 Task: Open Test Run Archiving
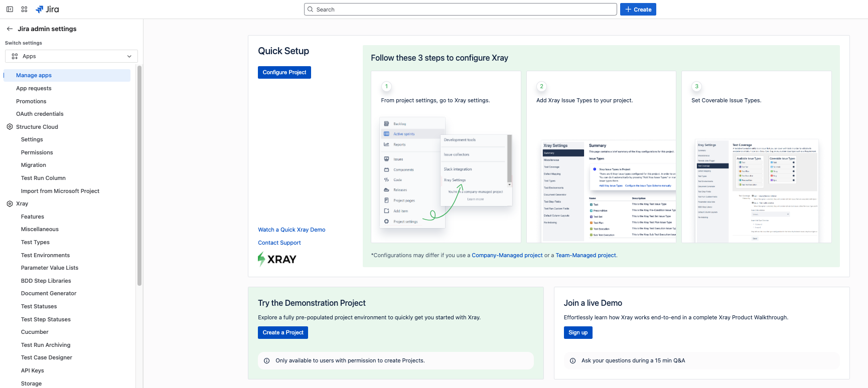pos(46,345)
